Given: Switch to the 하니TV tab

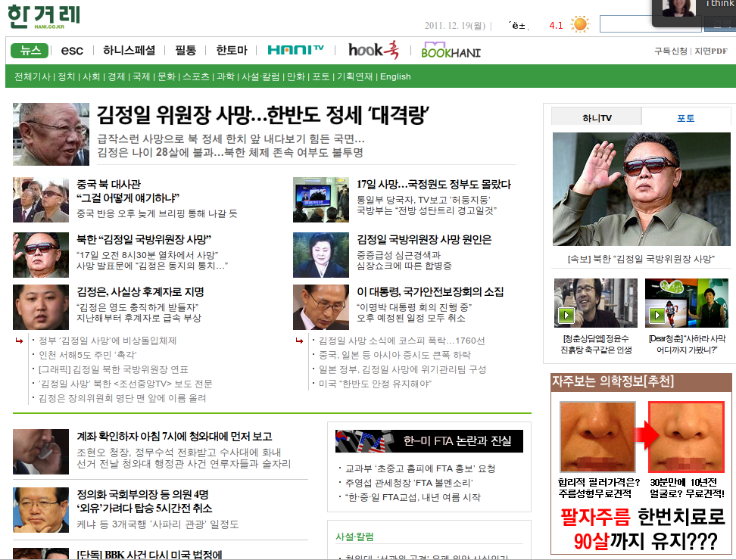Looking at the screenshot, I should click(596, 117).
